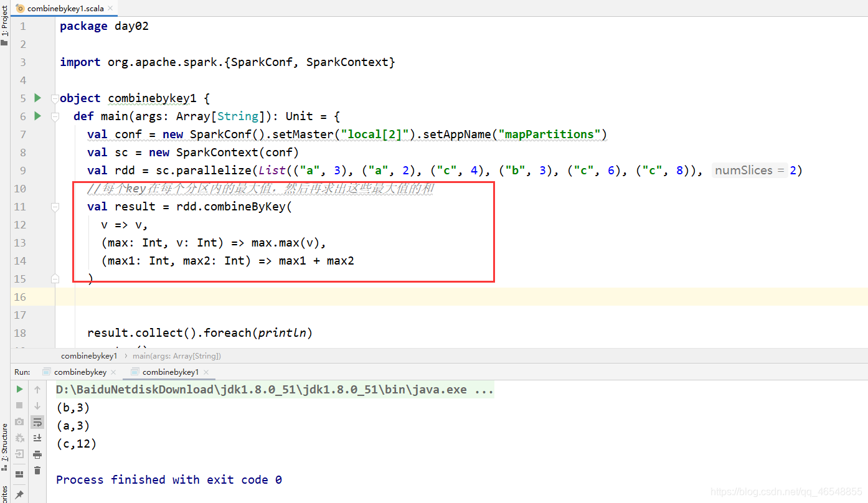Click the attach debugger bug icon
The height and width of the screenshot is (503, 868).
[x=19, y=438]
